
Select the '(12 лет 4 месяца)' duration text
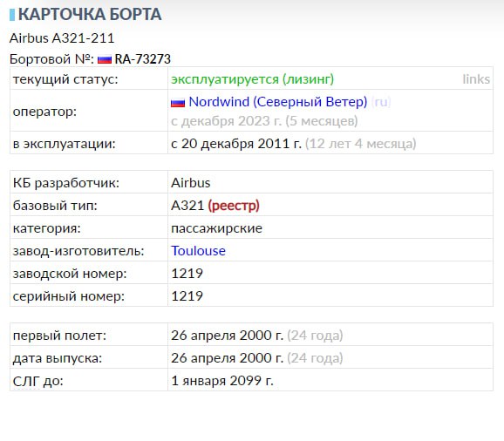[361, 144]
